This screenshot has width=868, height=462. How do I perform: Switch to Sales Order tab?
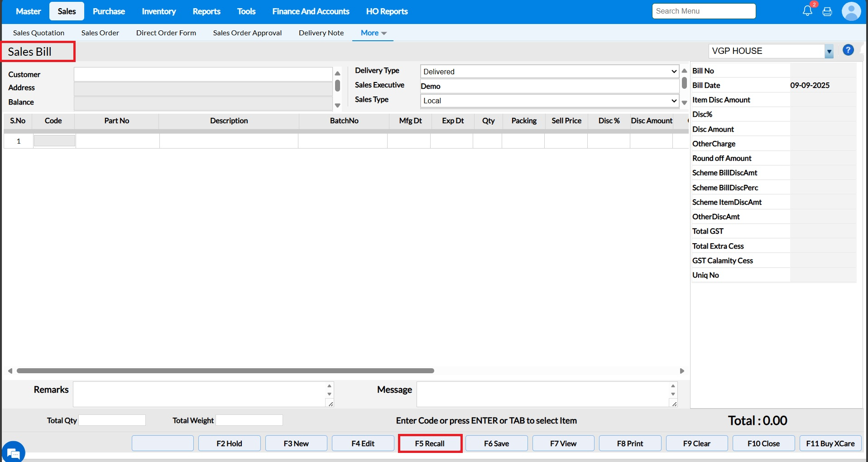click(x=100, y=33)
